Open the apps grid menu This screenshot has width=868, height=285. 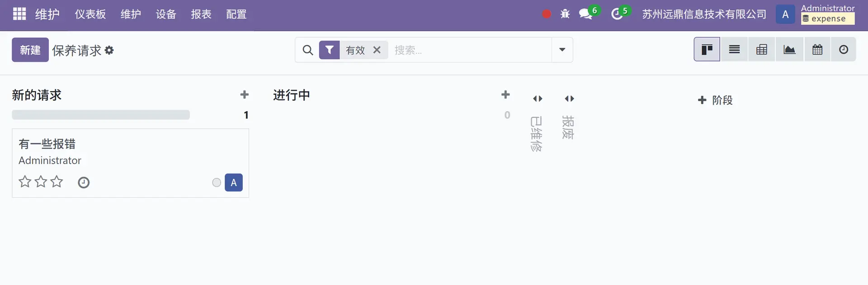tap(19, 14)
